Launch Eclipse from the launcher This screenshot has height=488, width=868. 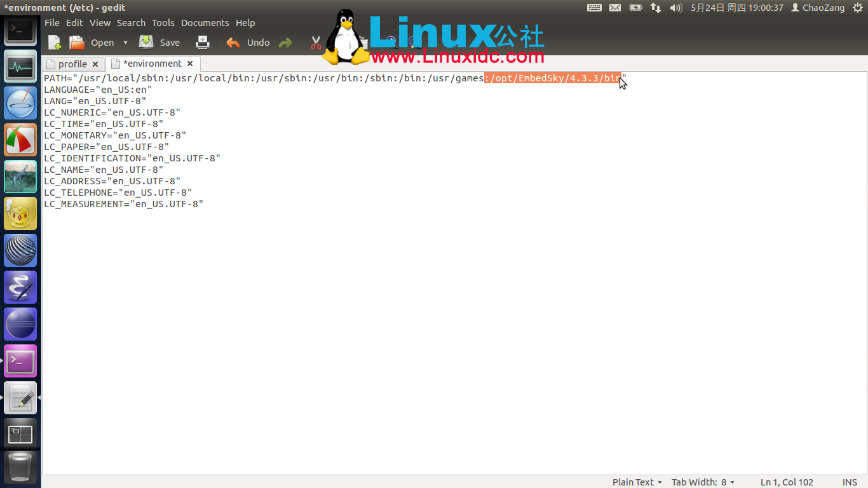coord(20,324)
